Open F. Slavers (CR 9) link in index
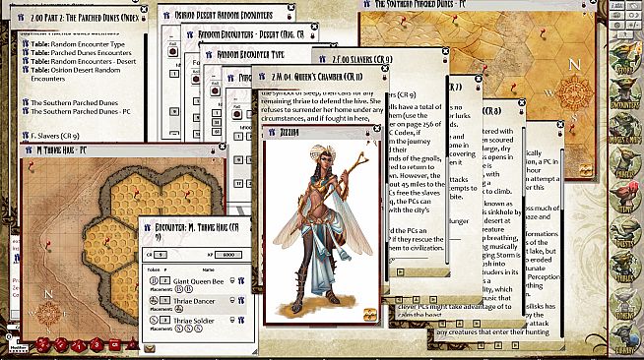The width and height of the screenshot is (644, 360). point(55,136)
